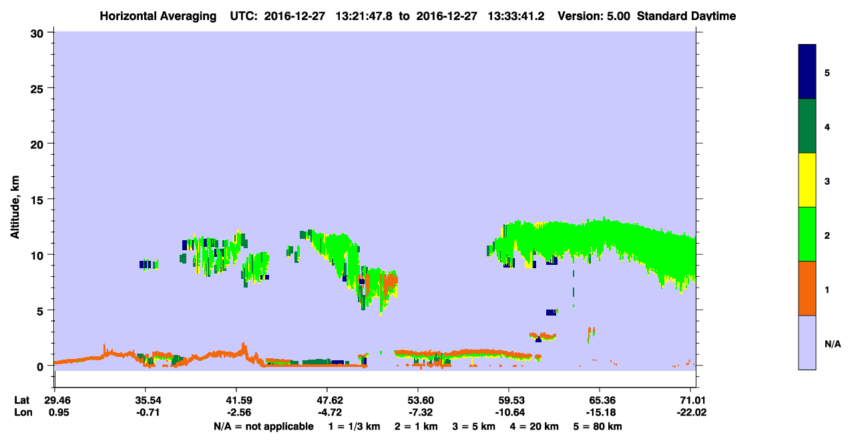Click the dark blue level 5 swatch

pyautogui.click(x=807, y=71)
